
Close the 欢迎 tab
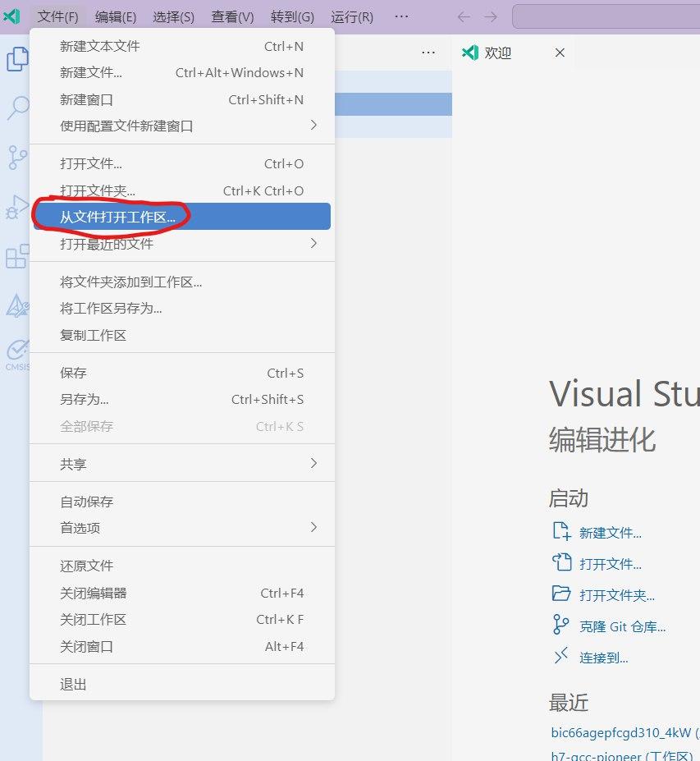pos(560,53)
